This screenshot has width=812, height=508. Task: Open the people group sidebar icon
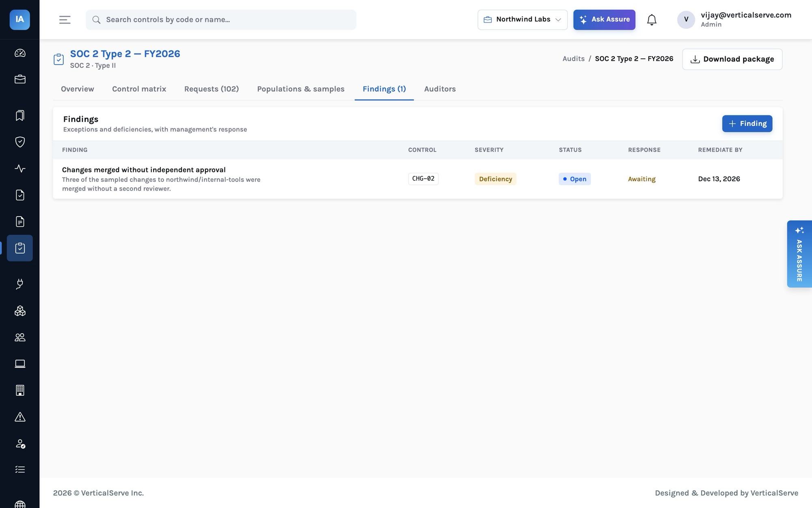pos(20,337)
